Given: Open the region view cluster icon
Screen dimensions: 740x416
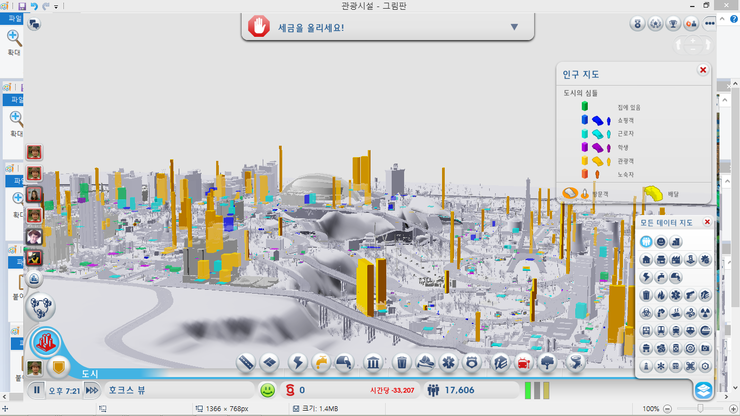Looking at the screenshot, I should (41, 306).
